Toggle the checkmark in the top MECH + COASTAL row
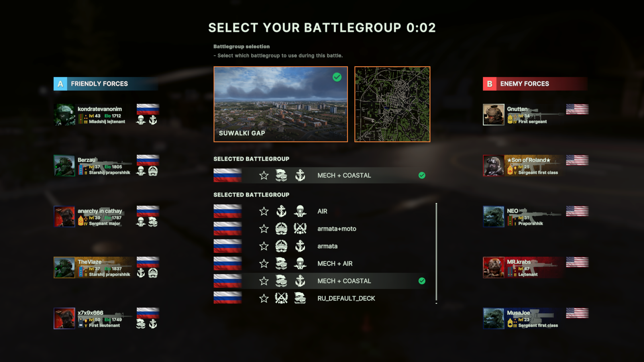 [x=422, y=175]
